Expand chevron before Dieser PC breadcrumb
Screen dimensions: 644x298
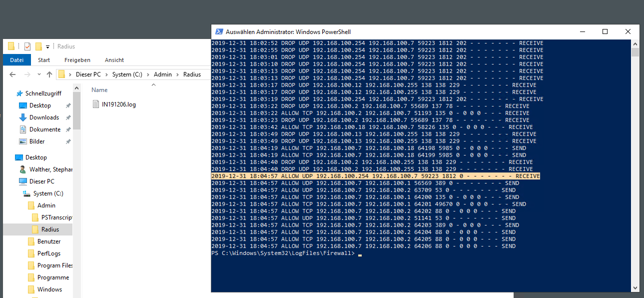[70, 74]
